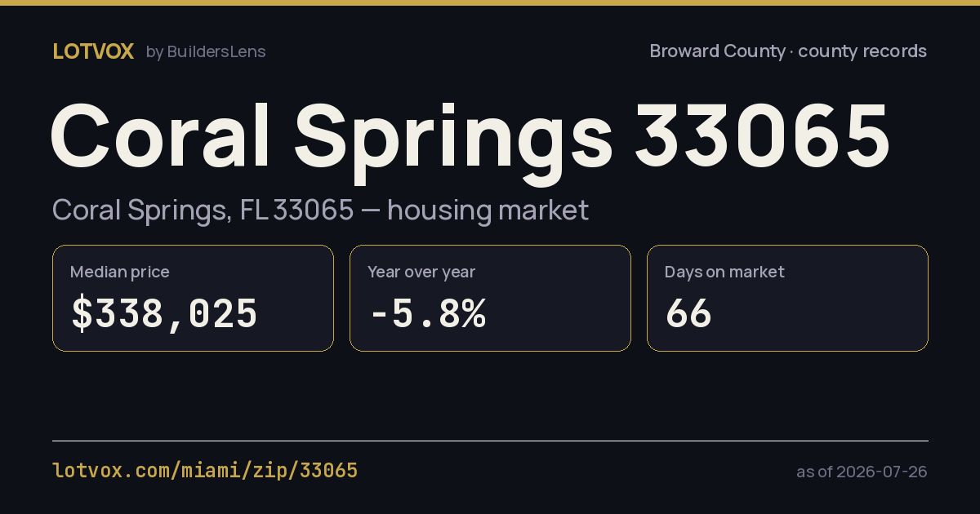
Task: Open the Year over year card
Action: point(490,299)
